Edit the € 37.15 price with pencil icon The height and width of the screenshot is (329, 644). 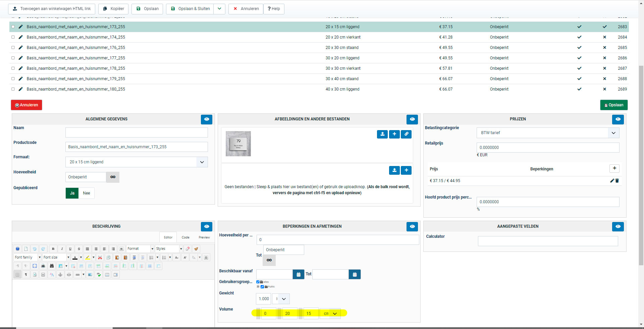tap(612, 181)
